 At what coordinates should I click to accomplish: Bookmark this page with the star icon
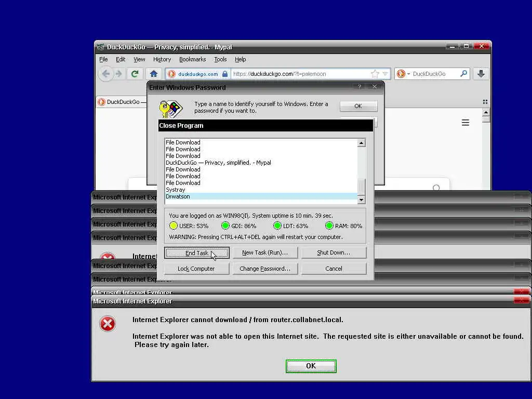tap(375, 74)
